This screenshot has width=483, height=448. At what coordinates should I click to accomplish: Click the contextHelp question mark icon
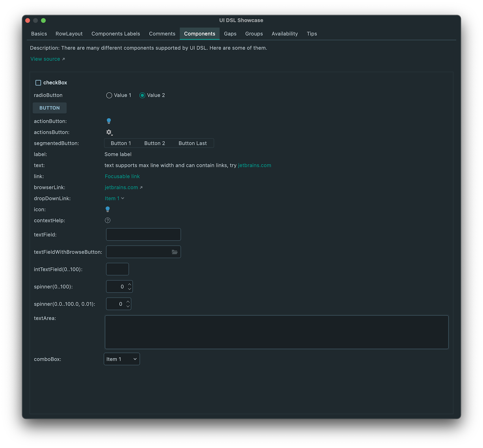click(107, 220)
